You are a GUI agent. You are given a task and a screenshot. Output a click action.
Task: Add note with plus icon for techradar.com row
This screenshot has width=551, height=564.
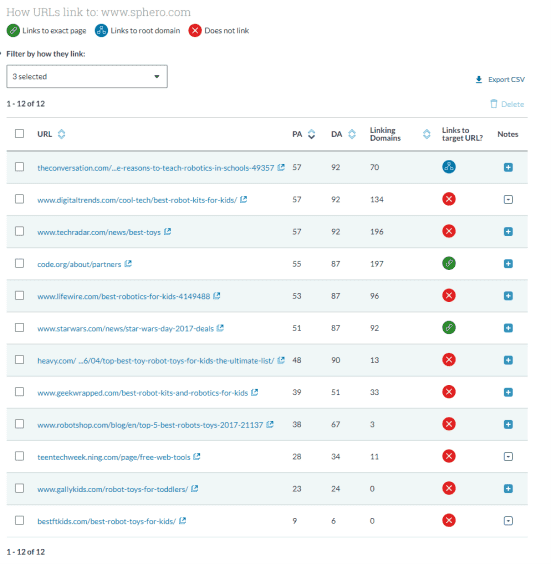click(x=508, y=232)
